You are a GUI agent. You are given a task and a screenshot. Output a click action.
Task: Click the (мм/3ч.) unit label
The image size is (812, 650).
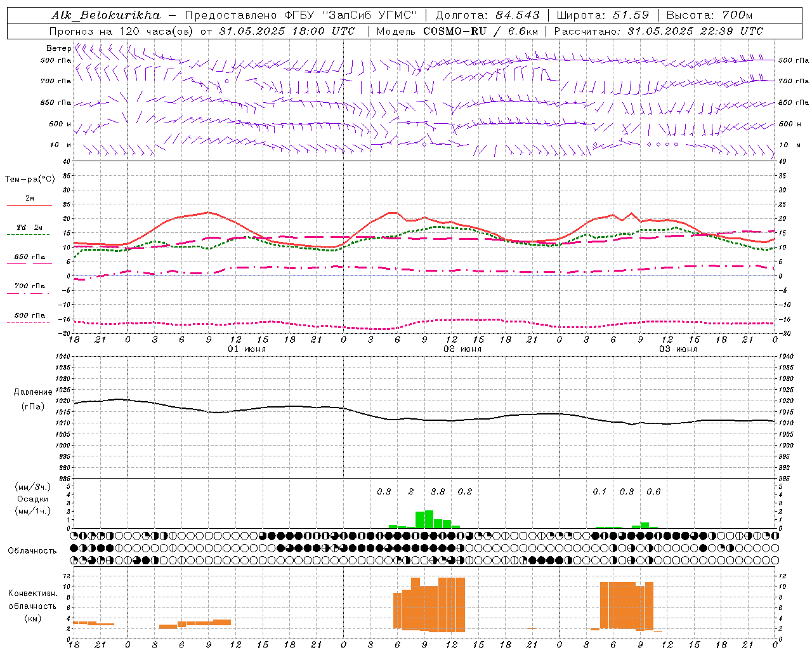[x=32, y=487]
